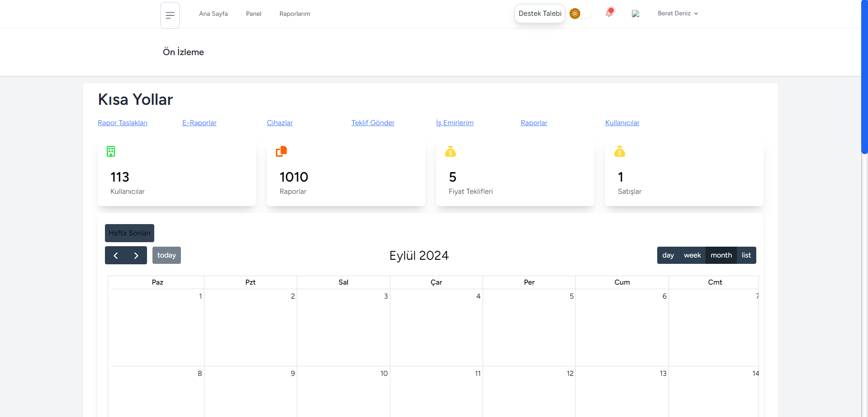Viewport: 868px width, 417px height.
Task: Click the green building Kullanıcılar icon
Action: point(111,151)
